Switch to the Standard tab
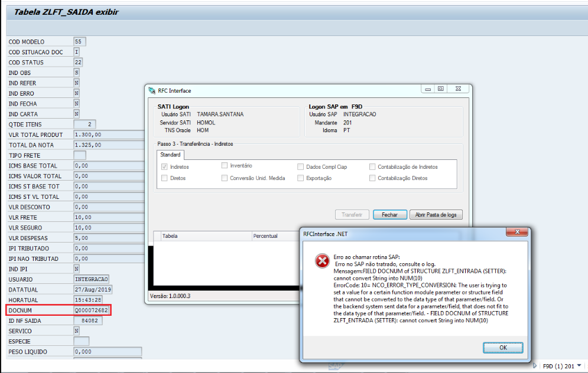 [171, 155]
